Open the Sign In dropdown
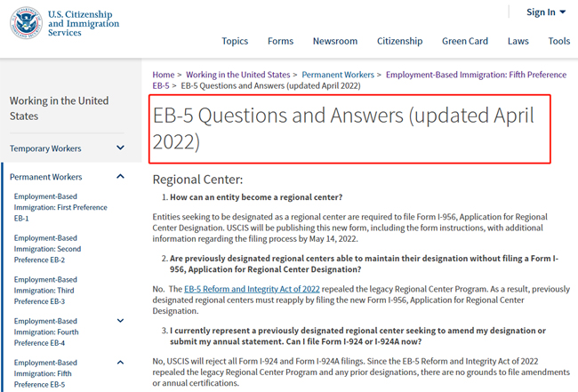The width and height of the screenshot is (578, 392). click(546, 12)
